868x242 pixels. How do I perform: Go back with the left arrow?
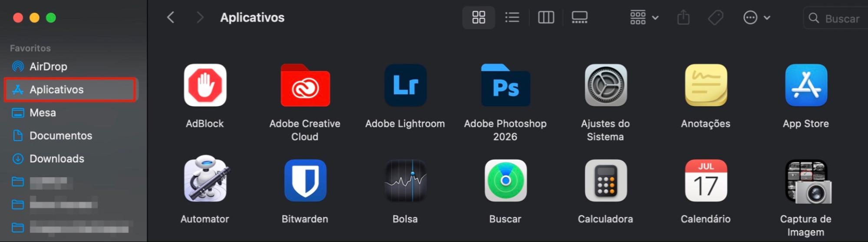coord(171,17)
